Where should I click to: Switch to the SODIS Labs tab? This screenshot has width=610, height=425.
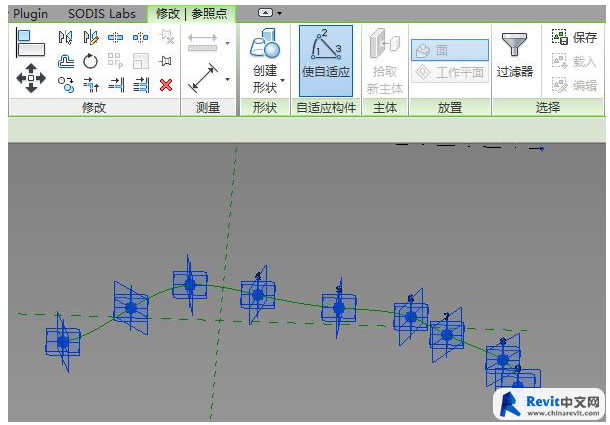click(102, 14)
